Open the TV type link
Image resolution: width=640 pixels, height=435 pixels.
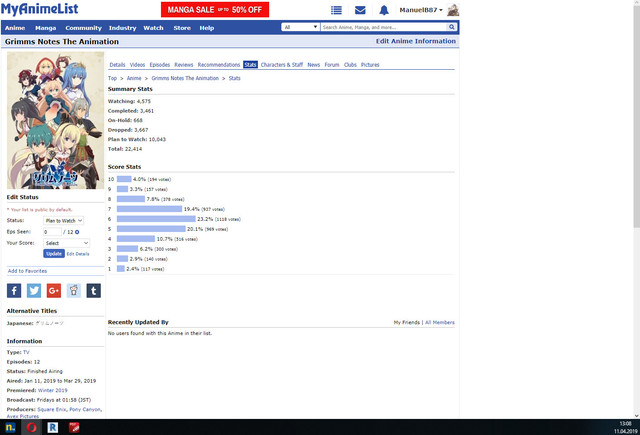(x=26, y=352)
